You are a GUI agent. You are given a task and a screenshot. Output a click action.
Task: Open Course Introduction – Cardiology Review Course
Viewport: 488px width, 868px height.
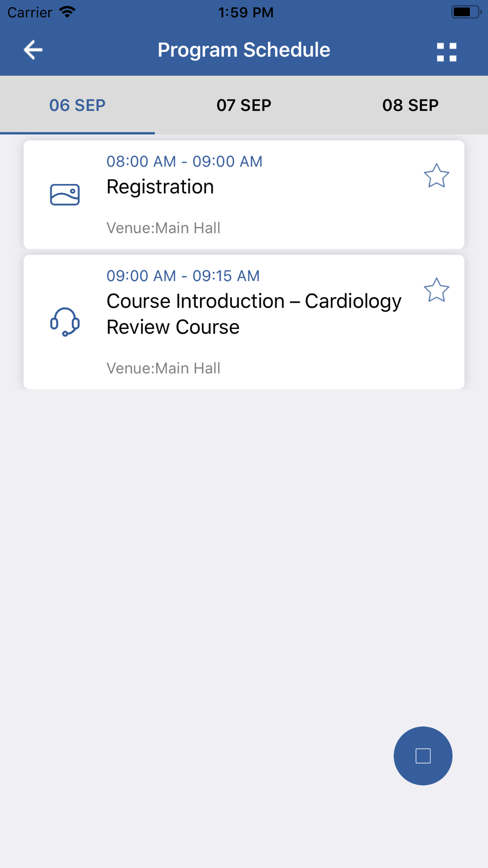[x=254, y=314]
